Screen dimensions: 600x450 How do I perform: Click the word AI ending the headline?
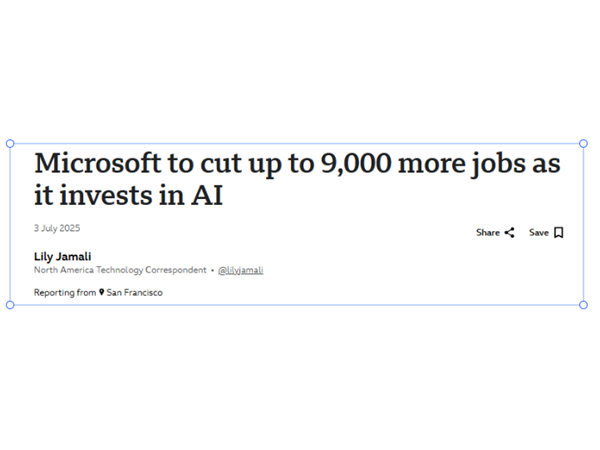[207, 195]
